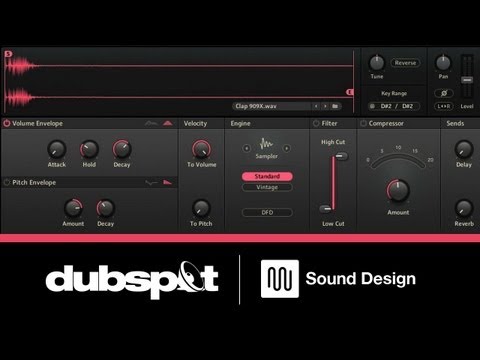Click the DFD button
This screenshot has height=360, width=480.
pyautogui.click(x=267, y=212)
